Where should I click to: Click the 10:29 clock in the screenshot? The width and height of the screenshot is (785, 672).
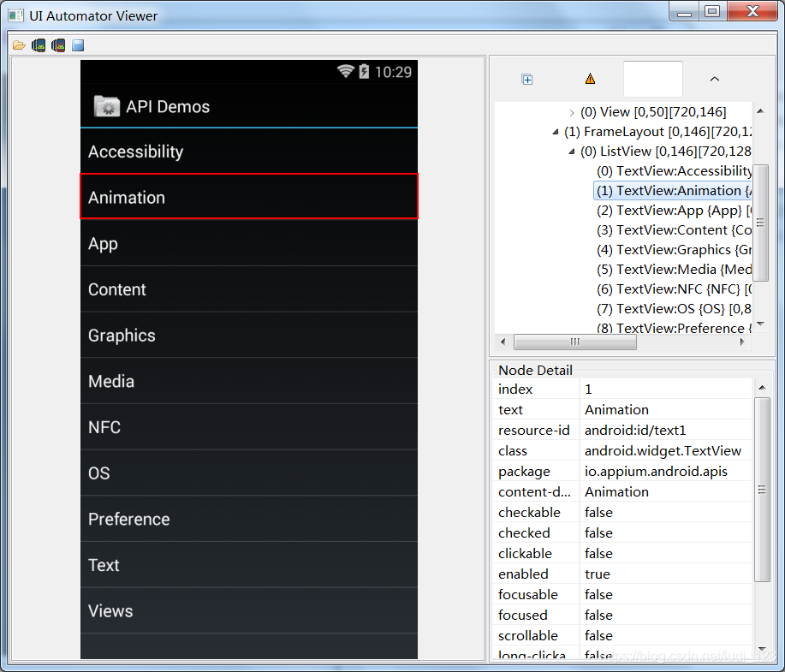click(x=393, y=72)
